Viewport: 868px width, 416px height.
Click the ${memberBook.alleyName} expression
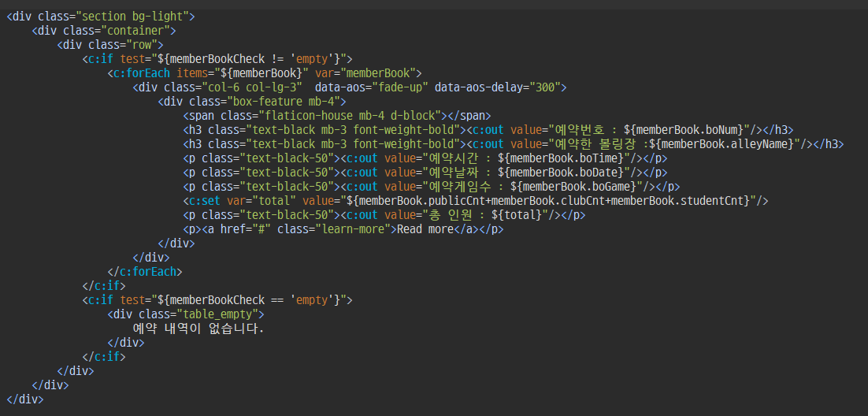(x=723, y=144)
